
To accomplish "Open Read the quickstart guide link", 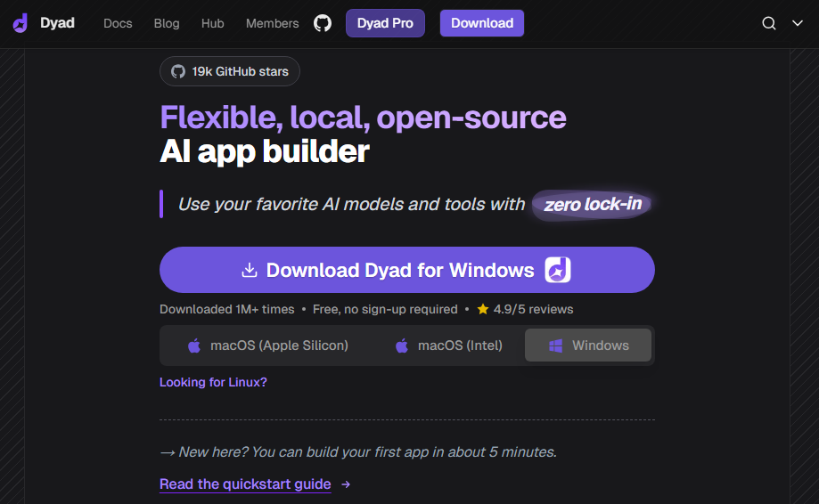I will click(245, 484).
